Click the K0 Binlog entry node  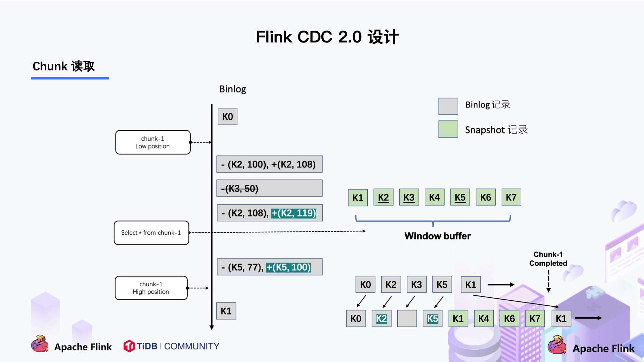(227, 117)
